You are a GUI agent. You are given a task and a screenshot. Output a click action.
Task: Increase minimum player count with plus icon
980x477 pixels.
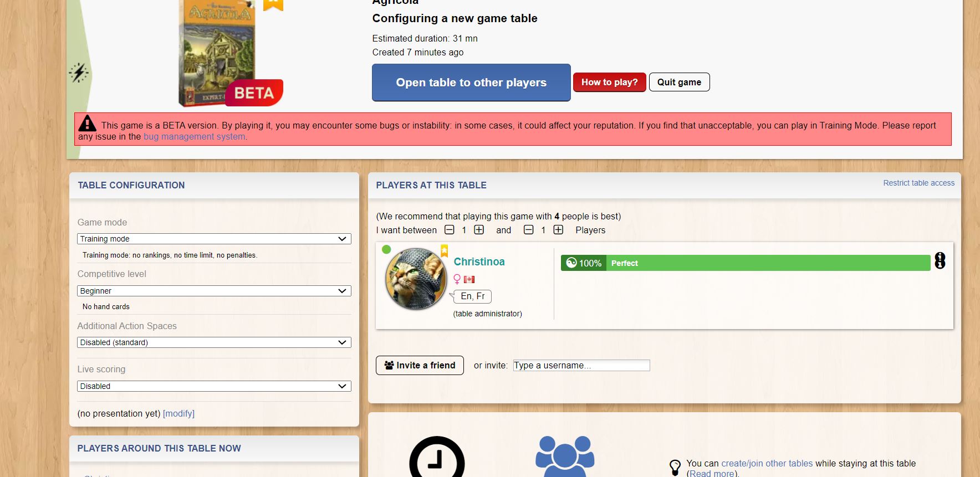tap(479, 230)
